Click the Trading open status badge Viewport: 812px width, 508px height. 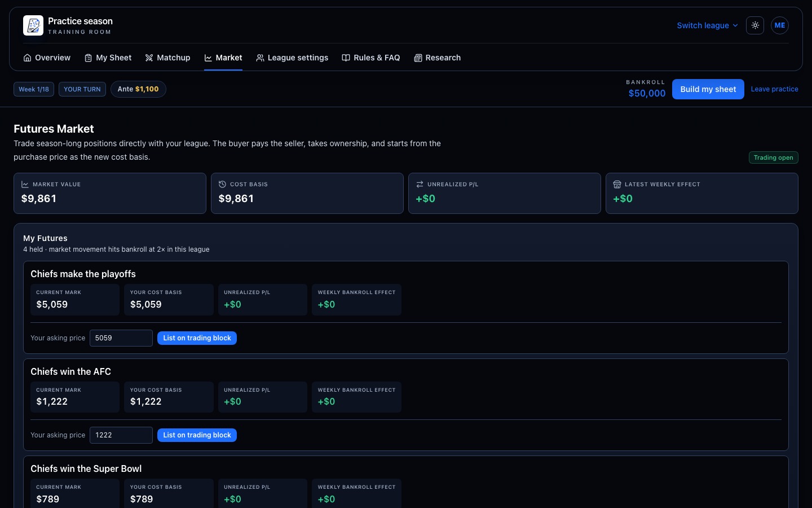774,157
